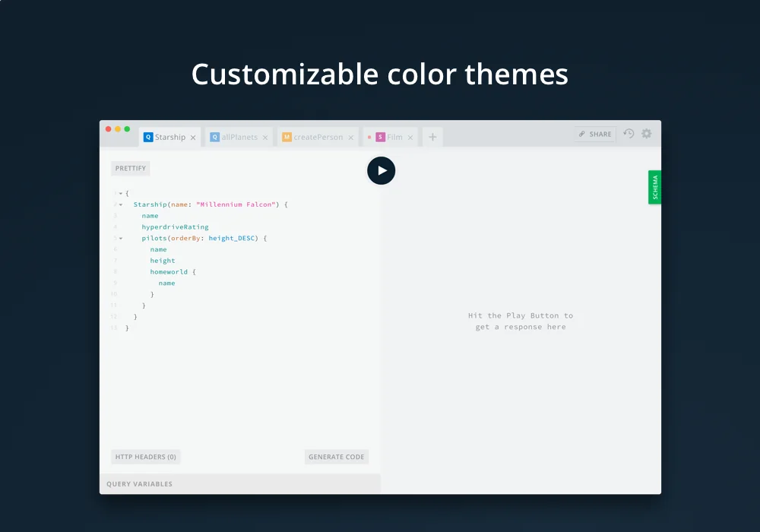This screenshot has width=760, height=532.
Task: Click the GENERATE CODE button
Action: click(337, 456)
